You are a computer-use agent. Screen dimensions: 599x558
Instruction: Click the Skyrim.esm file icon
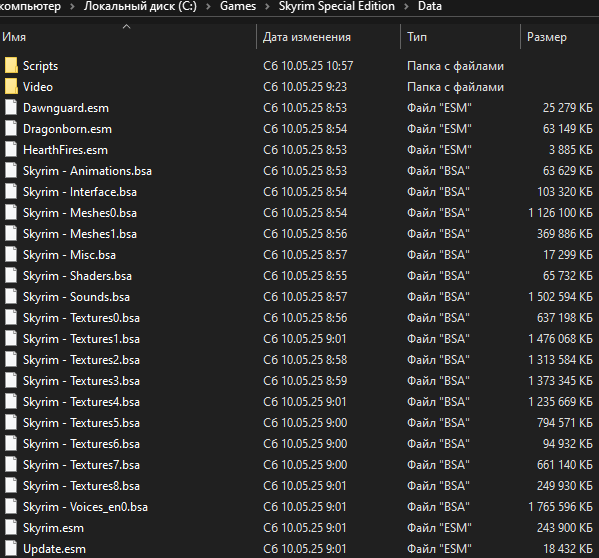11,528
